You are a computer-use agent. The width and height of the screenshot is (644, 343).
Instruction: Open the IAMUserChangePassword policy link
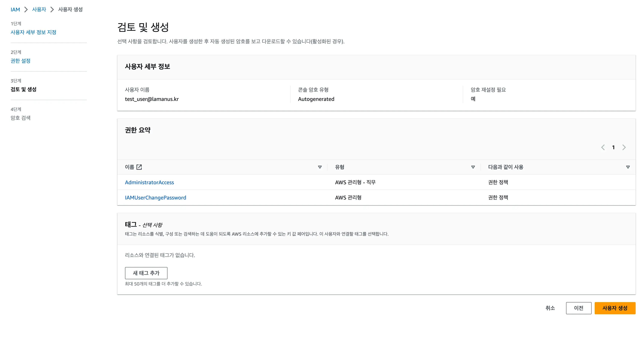tap(155, 198)
